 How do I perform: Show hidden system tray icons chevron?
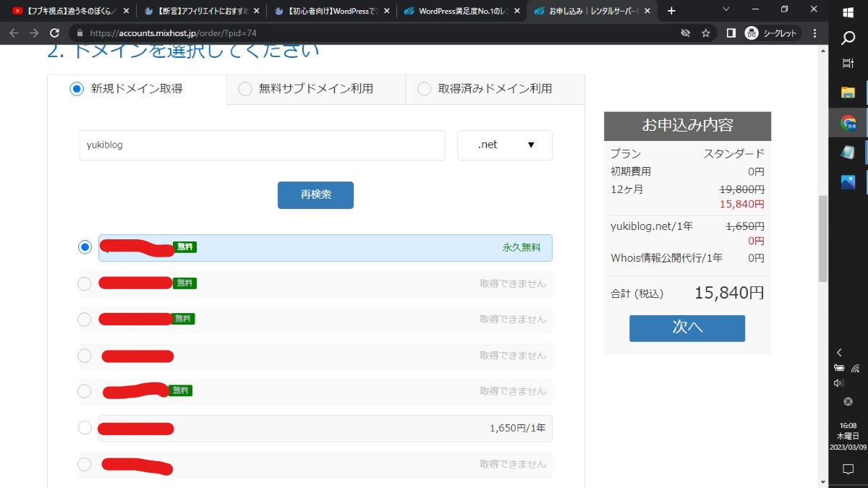[x=839, y=353]
